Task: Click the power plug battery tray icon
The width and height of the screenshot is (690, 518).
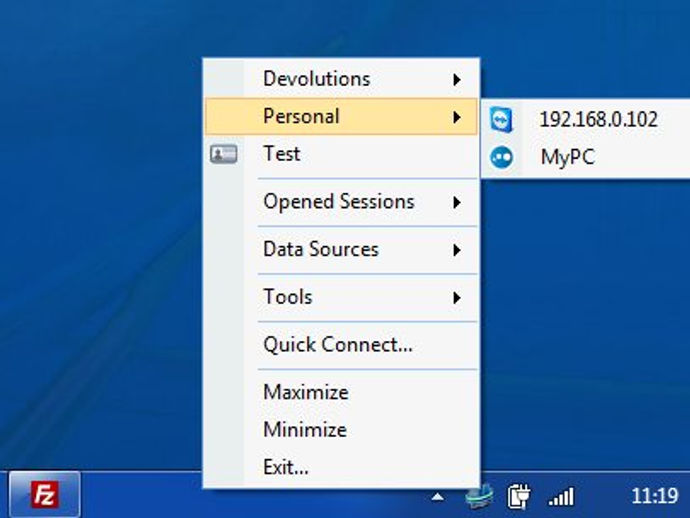Action: tap(518, 496)
